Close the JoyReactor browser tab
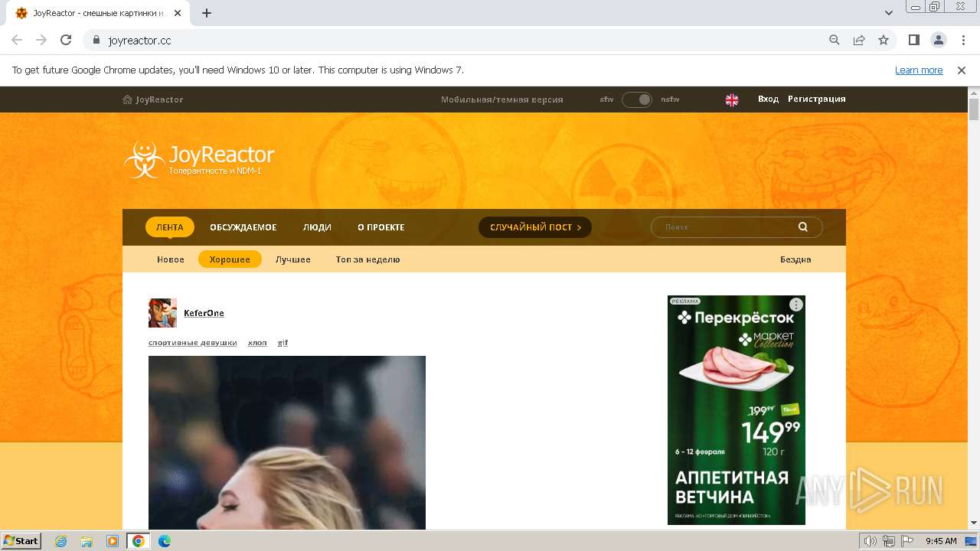The image size is (980, 551). coord(179,13)
